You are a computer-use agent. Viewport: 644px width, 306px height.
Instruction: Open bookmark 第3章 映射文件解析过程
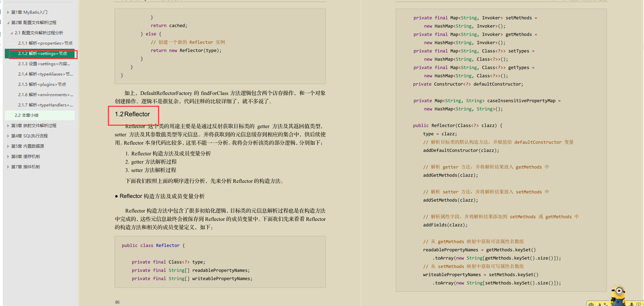click(34, 126)
